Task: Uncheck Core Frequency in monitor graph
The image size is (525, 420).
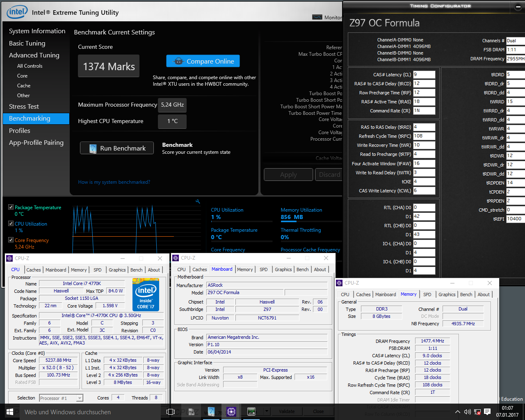Action: tap(11, 240)
